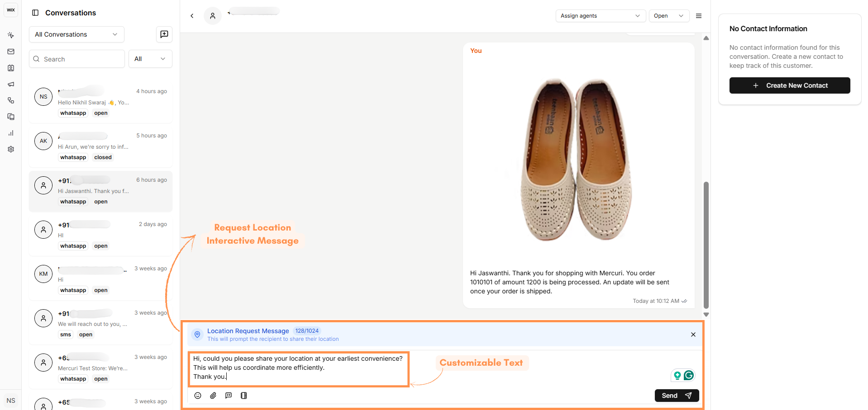Dismiss the Location Request Message banner
The image size is (868, 410).
693,335
